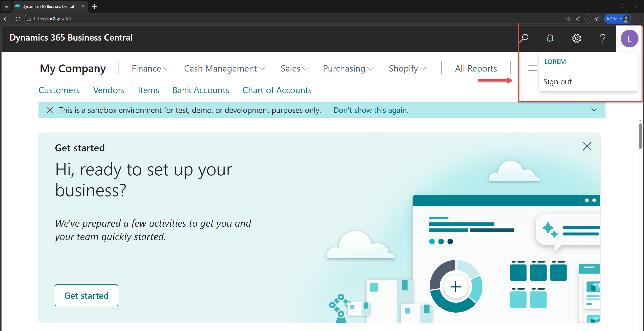
Task: Select the Dynamics 365 Business Central browser tab
Action: click(x=50, y=7)
